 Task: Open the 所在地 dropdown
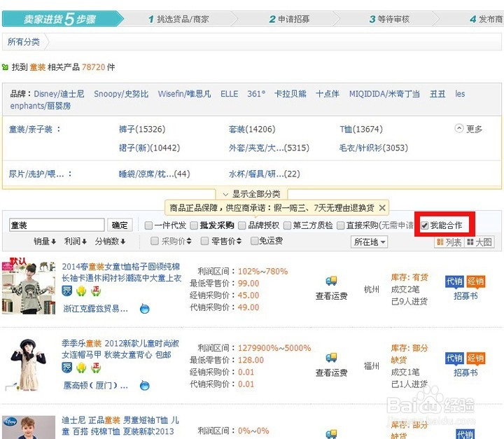click(x=370, y=242)
